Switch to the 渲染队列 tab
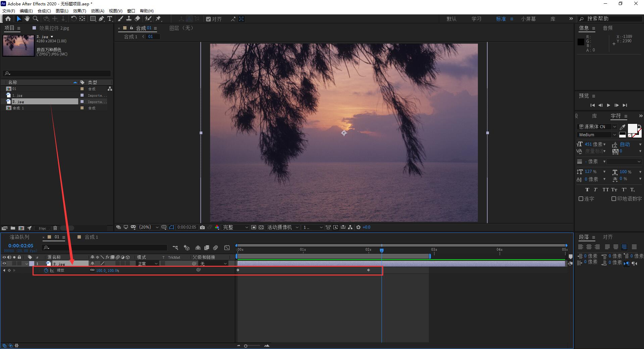The width and height of the screenshot is (644, 349). [x=19, y=237]
